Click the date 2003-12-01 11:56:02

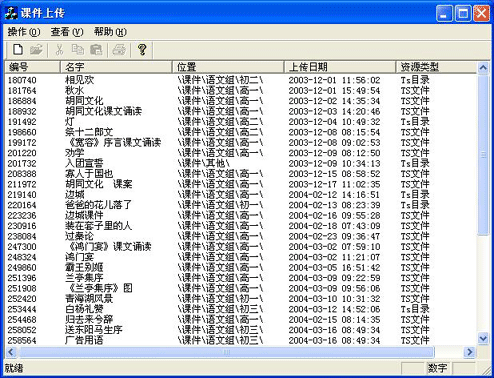tap(334, 80)
